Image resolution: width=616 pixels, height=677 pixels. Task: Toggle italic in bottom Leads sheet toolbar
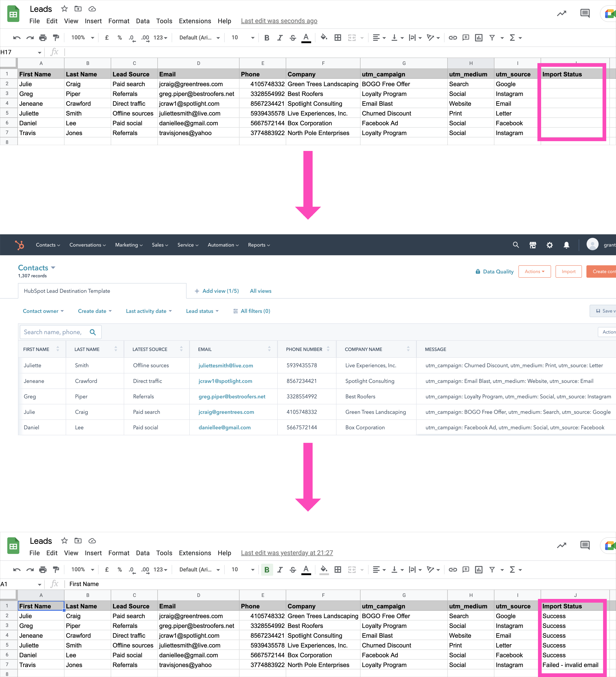coord(280,570)
